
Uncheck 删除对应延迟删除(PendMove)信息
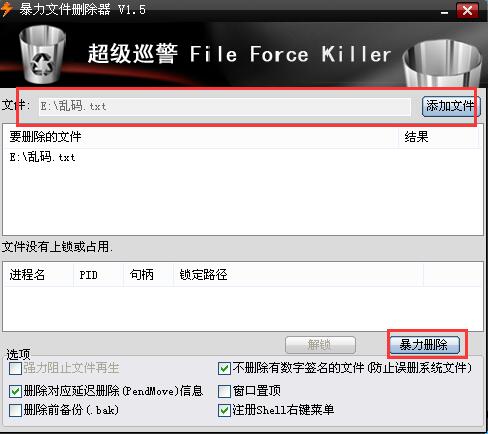pos(15,391)
